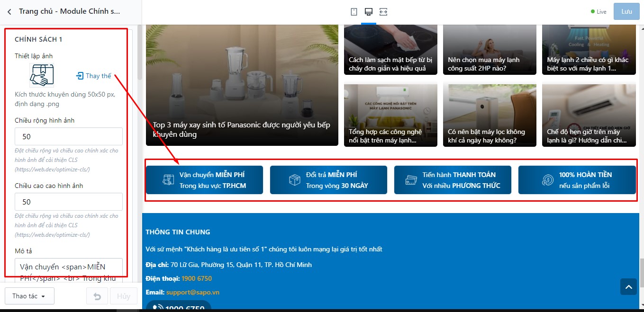Click the Vận chuyển MIỄN PHÍ policy banner
The height and width of the screenshot is (312, 644).
(x=204, y=180)
